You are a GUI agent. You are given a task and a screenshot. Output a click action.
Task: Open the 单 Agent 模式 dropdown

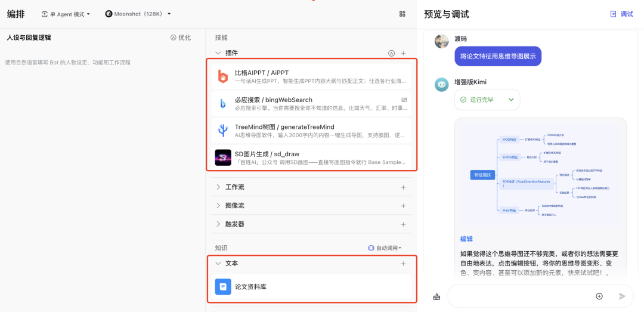point(66,14)
